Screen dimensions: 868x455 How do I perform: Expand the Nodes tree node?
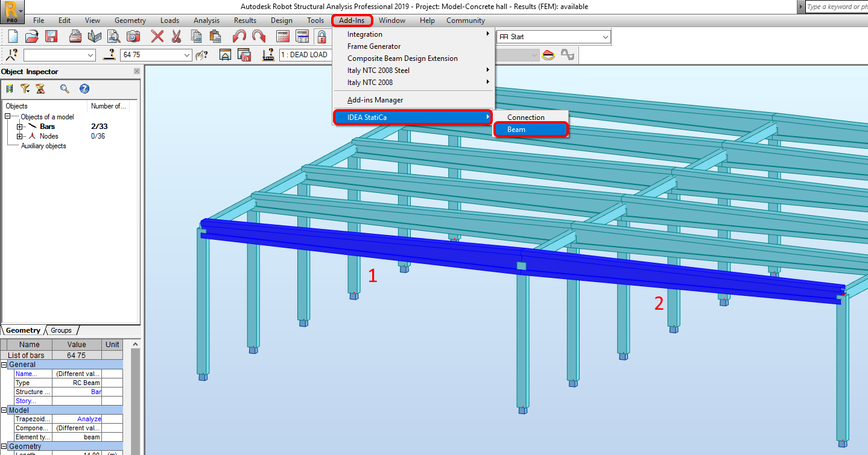click(x=19, y=136)
